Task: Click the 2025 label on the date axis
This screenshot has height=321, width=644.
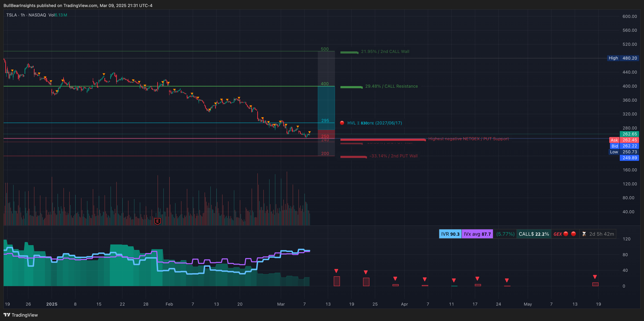Action: pyautogui.click(x=52, y=304)
